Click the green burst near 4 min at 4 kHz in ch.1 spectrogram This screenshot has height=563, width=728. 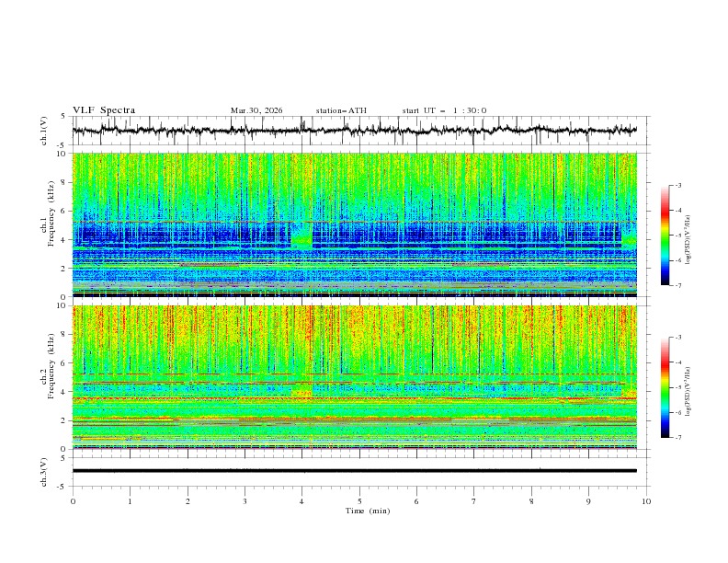pyautogui.click(x=301, y=238)
